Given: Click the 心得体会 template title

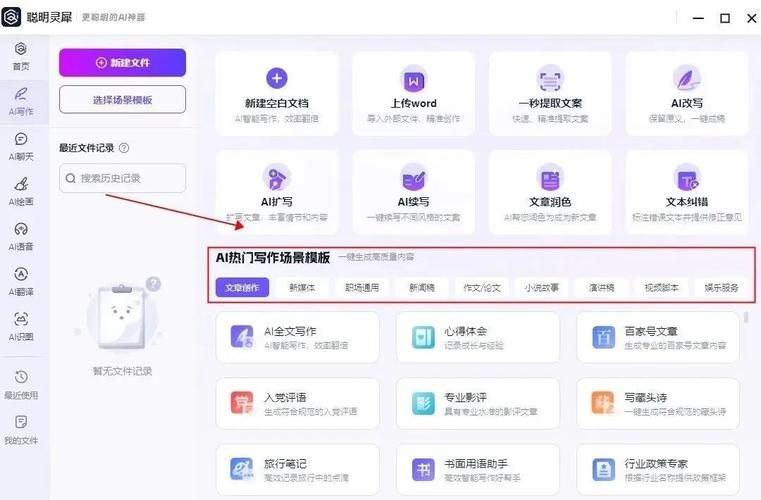Looking at the screenshot, I should 465,331.
